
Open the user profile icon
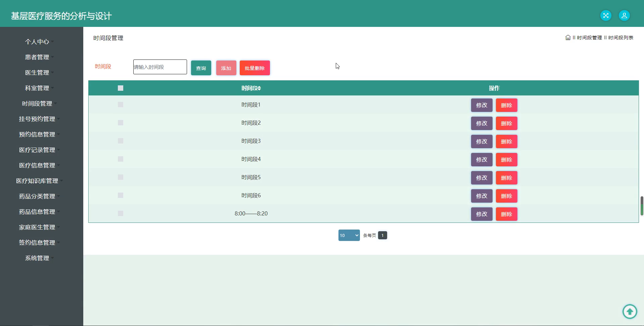tap(624, 15)
